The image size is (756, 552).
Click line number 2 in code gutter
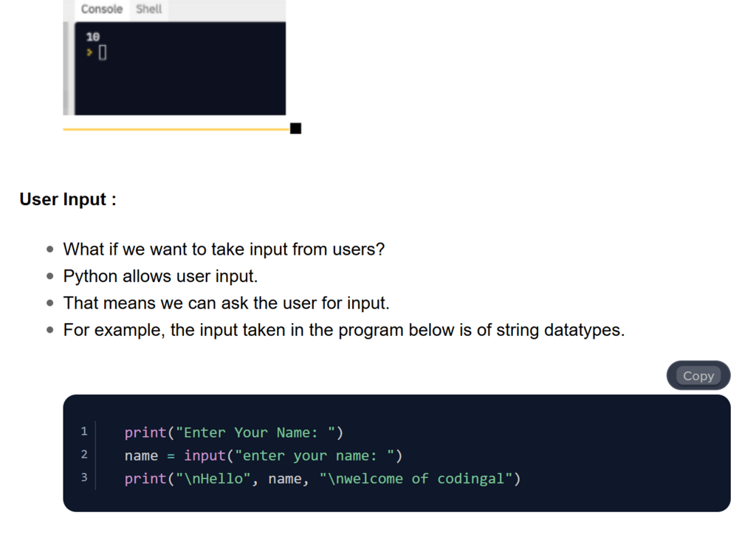tap(84, 455)
